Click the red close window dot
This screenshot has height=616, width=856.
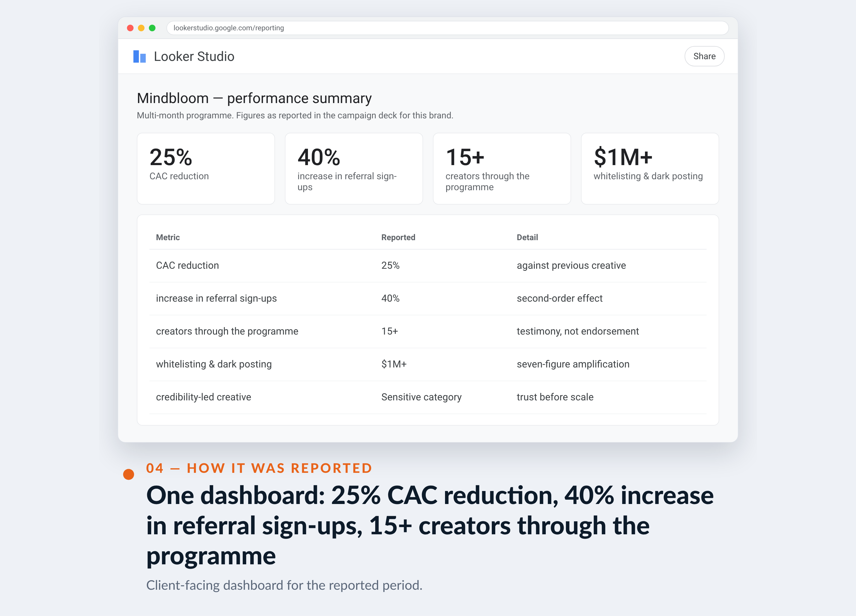[x=130, y=28]
